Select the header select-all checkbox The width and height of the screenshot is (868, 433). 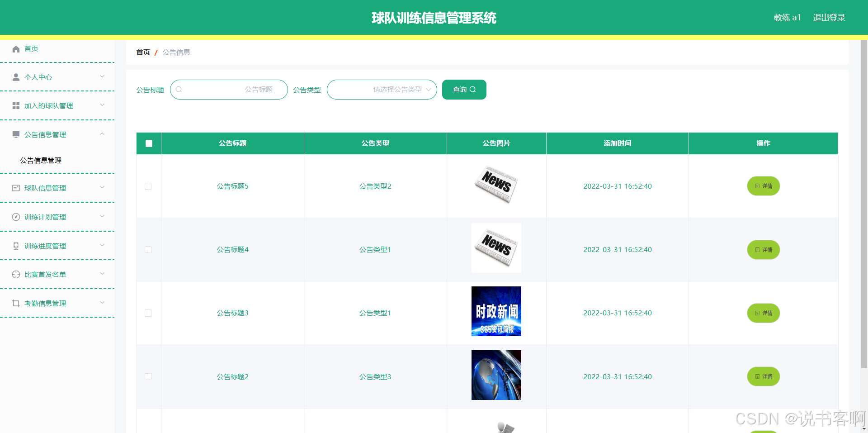point(149,143)
